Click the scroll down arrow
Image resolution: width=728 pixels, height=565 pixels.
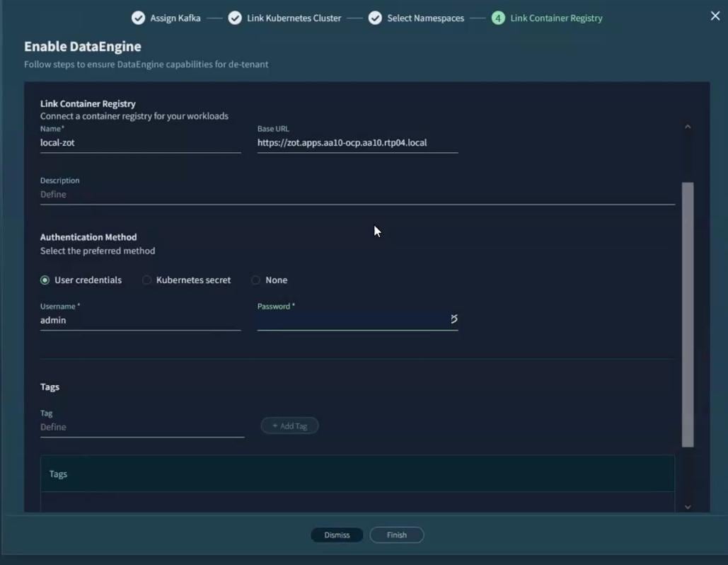click(688, 507)
